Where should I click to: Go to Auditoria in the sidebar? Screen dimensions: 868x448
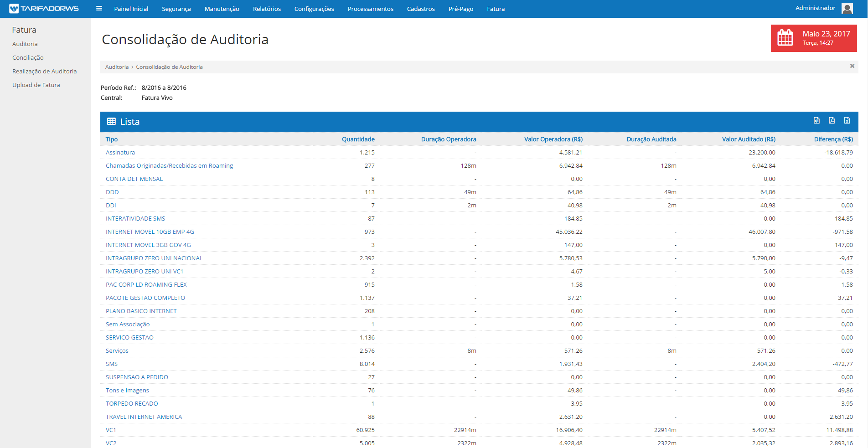click(25, 44)
